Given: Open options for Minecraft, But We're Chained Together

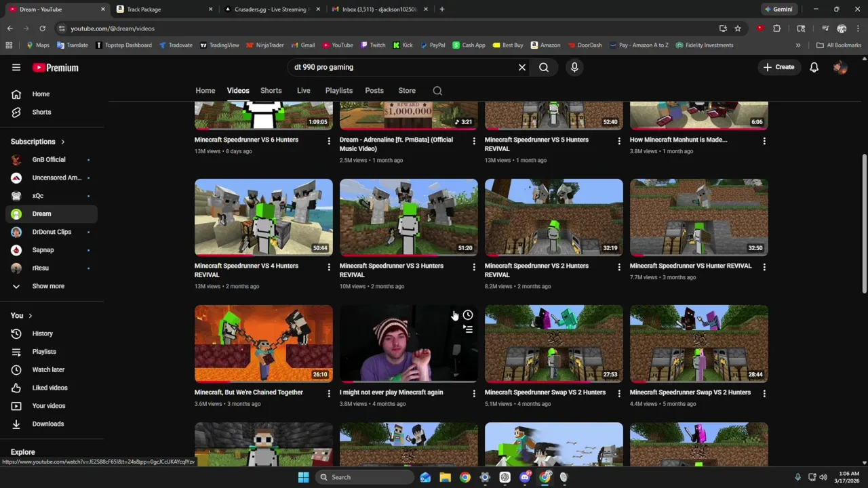Looking at the screenshot, I should pos(329,393).
